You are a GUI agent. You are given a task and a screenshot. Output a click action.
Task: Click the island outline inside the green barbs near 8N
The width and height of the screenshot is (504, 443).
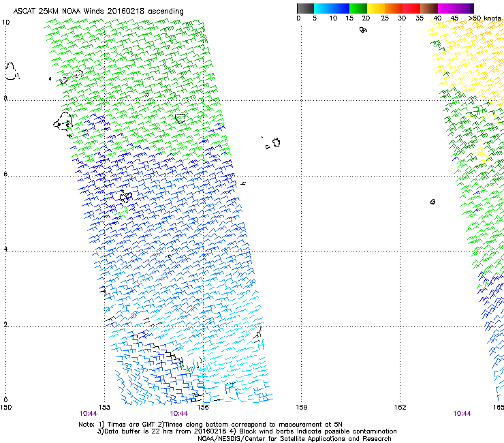180,119
